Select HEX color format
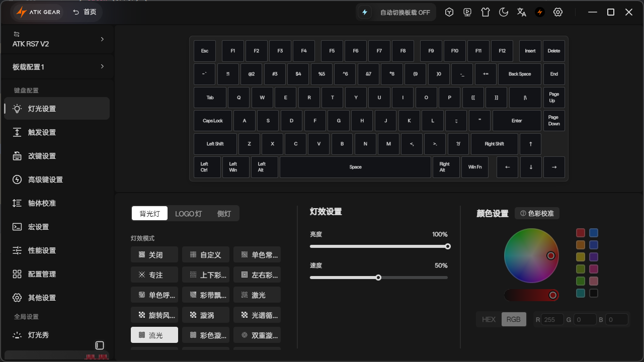Viewport: 644px width, 362px height. (489, 319)
